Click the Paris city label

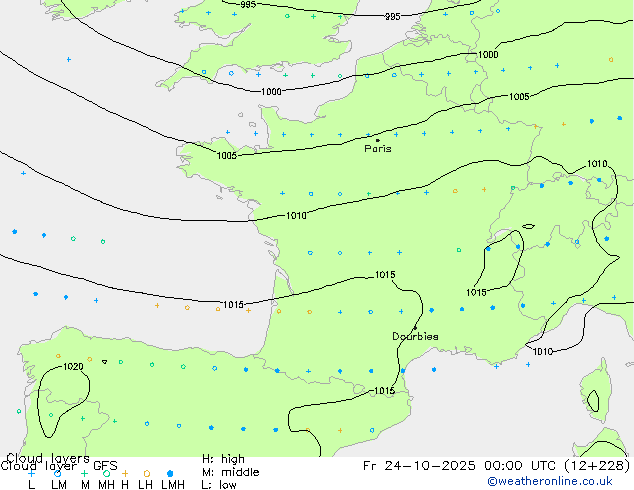tap(378, 149)
